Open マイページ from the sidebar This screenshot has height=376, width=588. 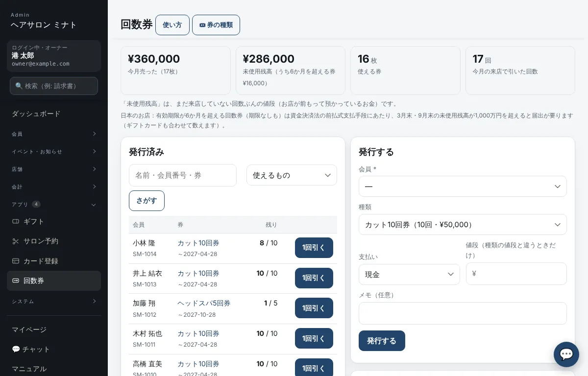(x=54, y=329)
